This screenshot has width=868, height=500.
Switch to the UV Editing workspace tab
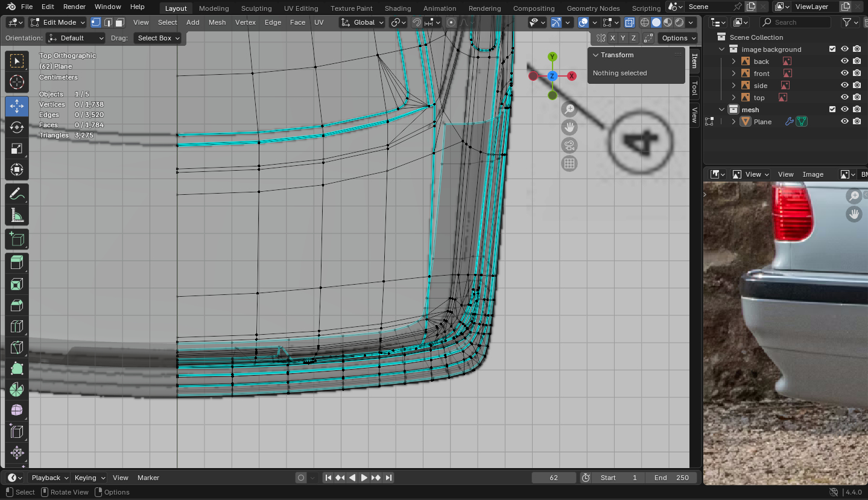(x=301, y=8)
